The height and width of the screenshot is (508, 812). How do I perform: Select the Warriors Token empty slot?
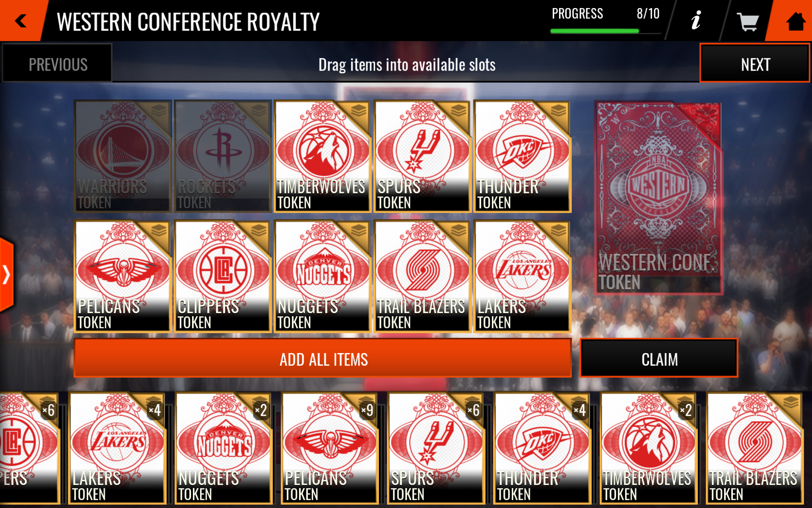[x=123, y=156]
